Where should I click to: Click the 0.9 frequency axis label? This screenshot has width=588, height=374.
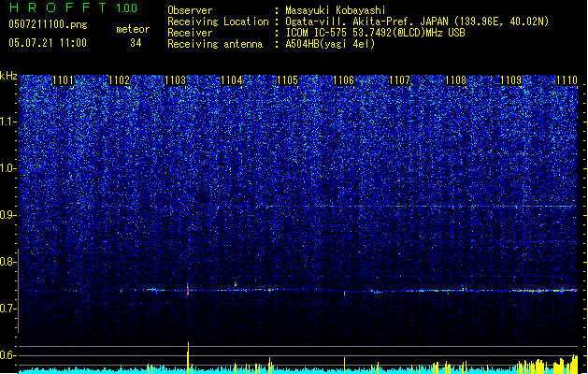tap(8, 215)
